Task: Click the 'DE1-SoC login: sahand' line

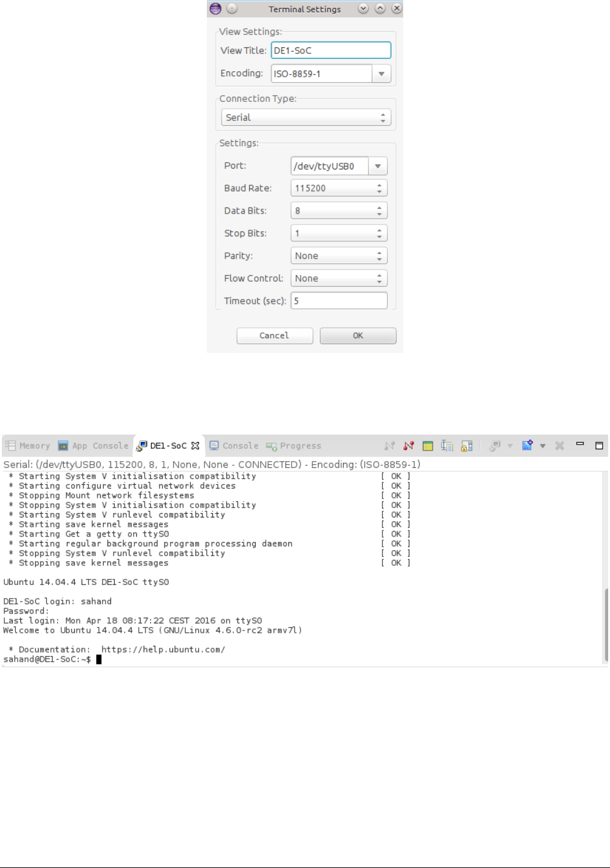Action: (x=58, y=602)
